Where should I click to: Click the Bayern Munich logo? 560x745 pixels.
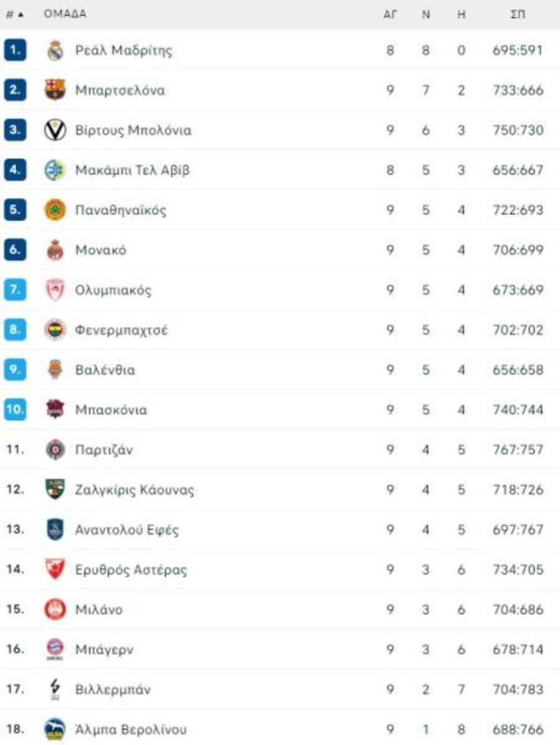pos(55,649)
